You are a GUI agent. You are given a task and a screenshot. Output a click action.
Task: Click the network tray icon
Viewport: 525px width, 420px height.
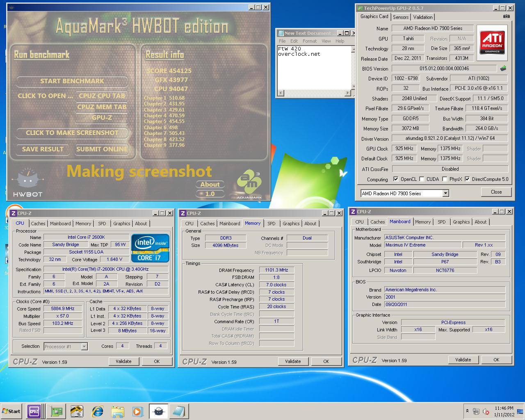(x=476, y=411)
